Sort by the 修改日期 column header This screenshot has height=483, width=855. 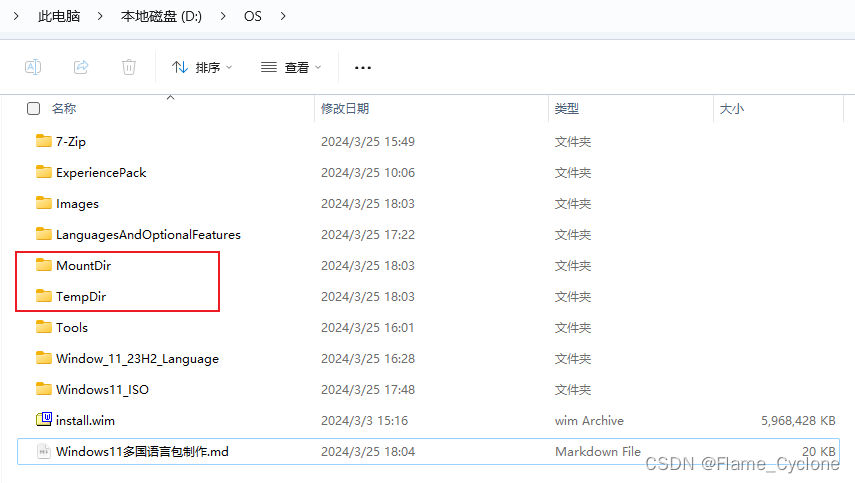click(345, 108)
